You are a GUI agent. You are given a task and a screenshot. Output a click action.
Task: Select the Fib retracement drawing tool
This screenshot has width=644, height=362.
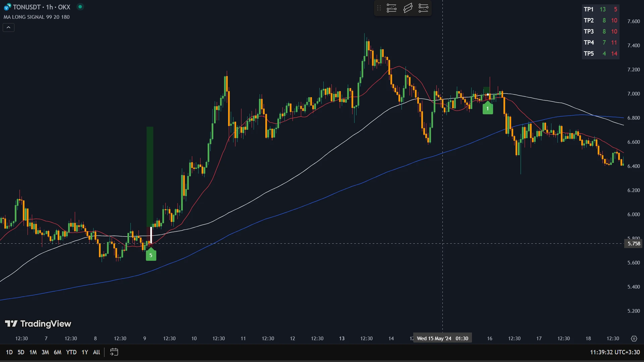[391, 8]
